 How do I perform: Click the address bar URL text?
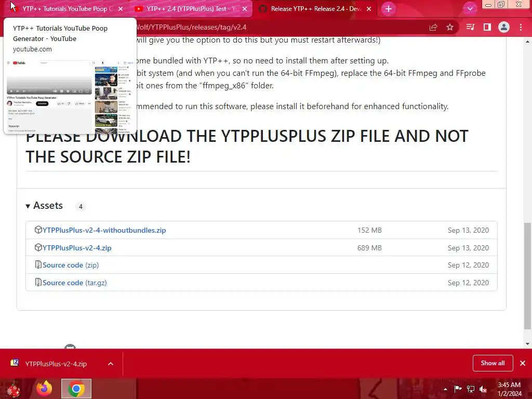[191, 27]
